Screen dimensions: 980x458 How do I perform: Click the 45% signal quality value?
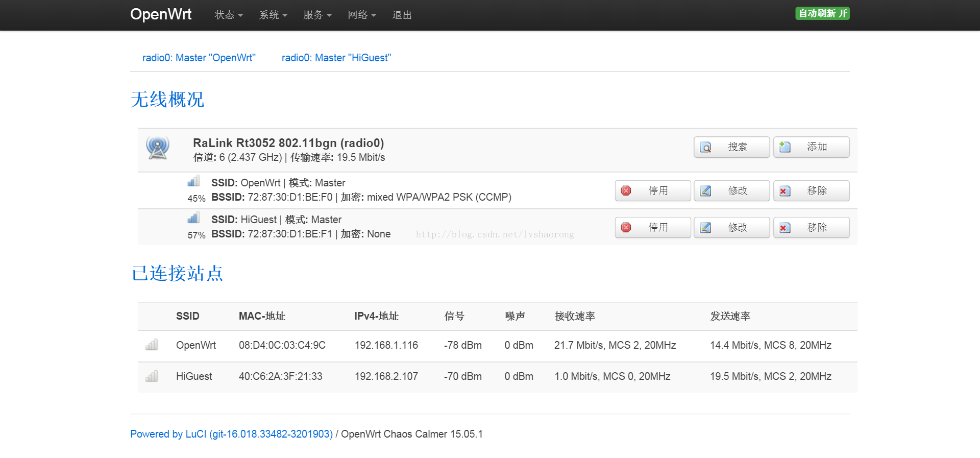click(x=197, y=199)
